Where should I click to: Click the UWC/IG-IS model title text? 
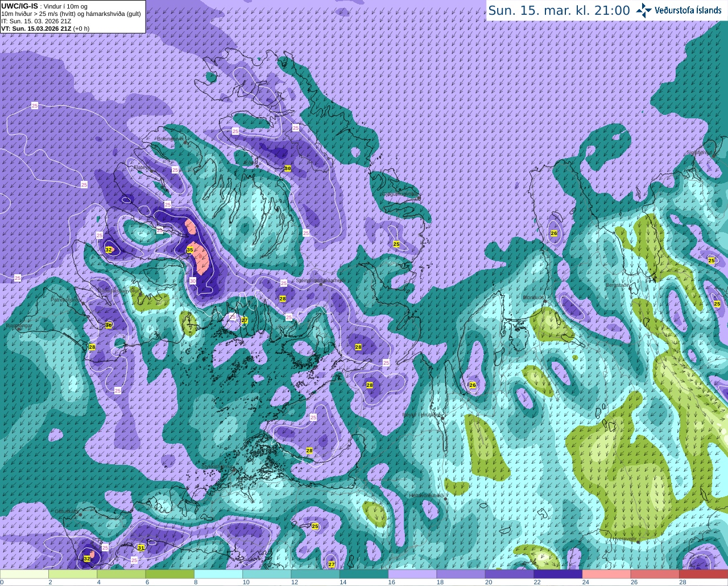tap(20, 6)
